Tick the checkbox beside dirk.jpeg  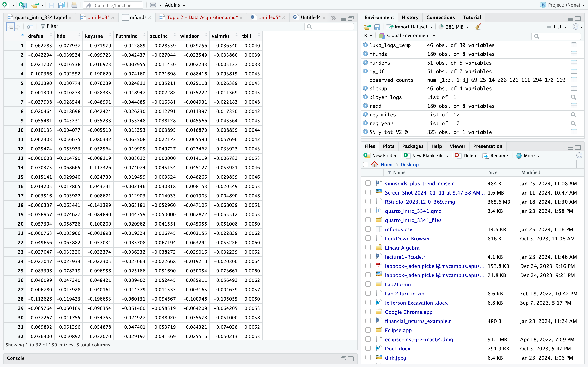[368, 357]
